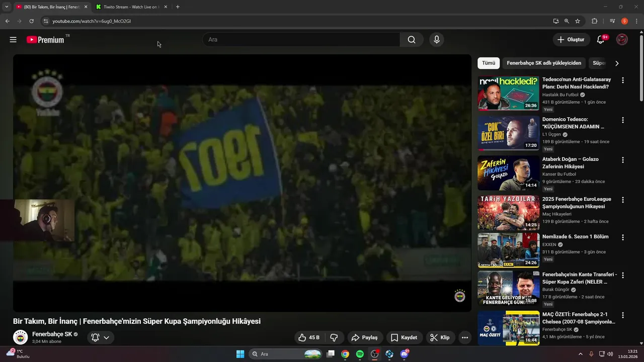Open options for Tedesco'nun Anti-Galatasaray video
The image size is (644, 362).
click(x=623, y=80)
